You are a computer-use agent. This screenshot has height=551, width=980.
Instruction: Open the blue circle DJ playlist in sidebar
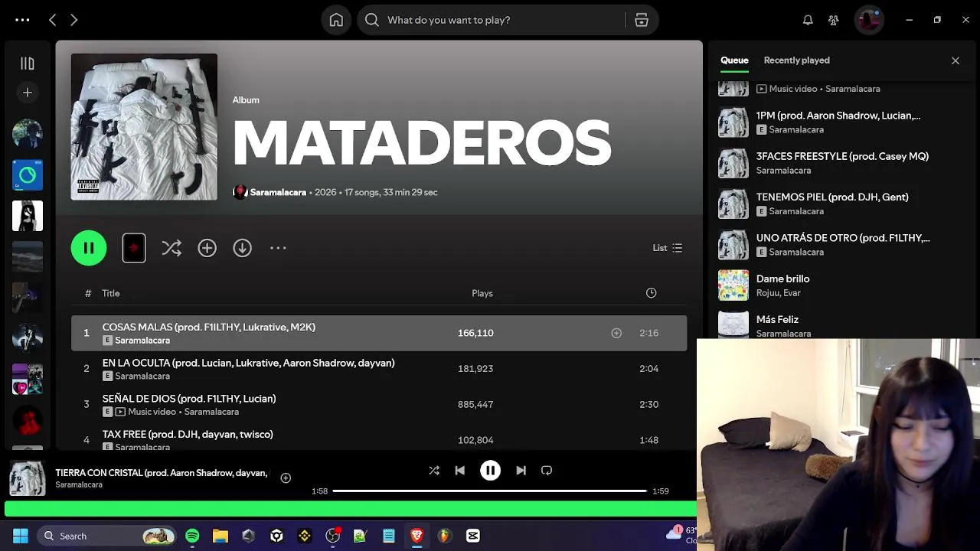tap(28, 175)
